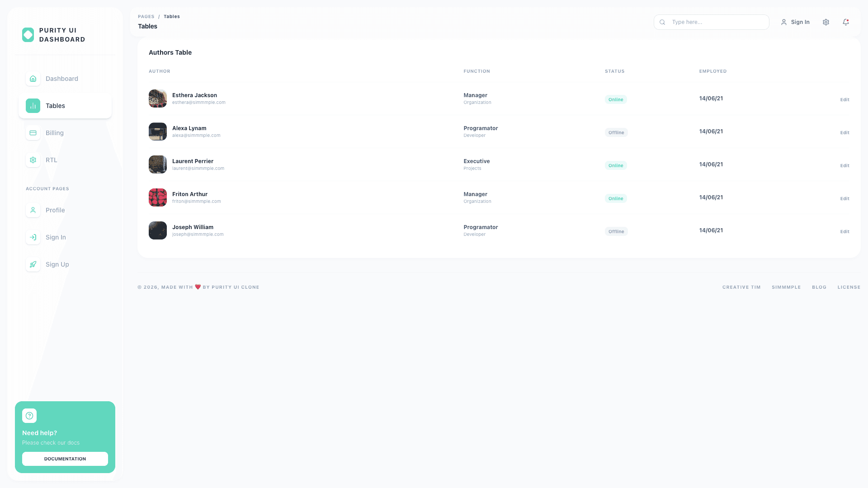This screenshot has width=868, height=488.
Task: Click the Billing credit card icon
Action: [33, 133]
